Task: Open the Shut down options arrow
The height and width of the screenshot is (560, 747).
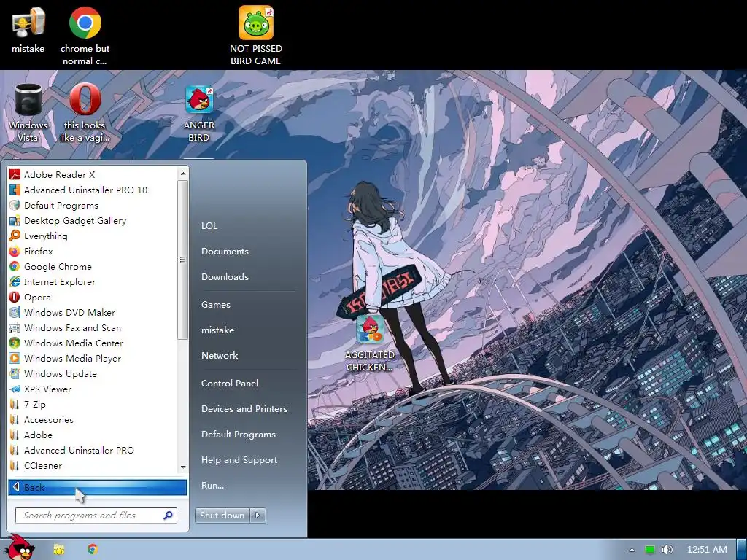Action: coord(258,515)
